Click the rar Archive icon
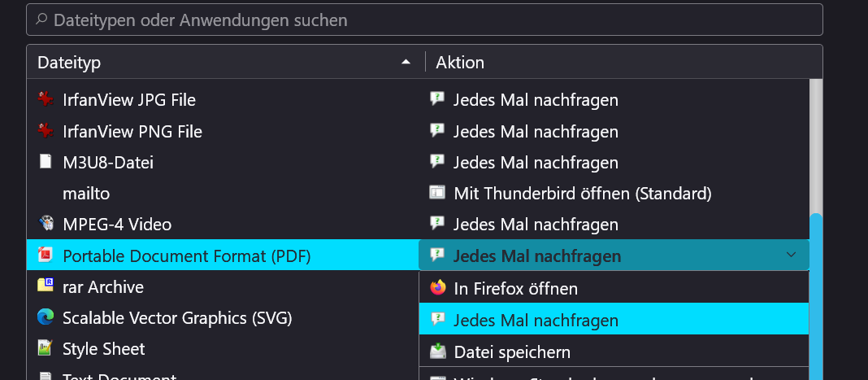The height and width of the screenshot is (380, 868). (x=46, y=286)
